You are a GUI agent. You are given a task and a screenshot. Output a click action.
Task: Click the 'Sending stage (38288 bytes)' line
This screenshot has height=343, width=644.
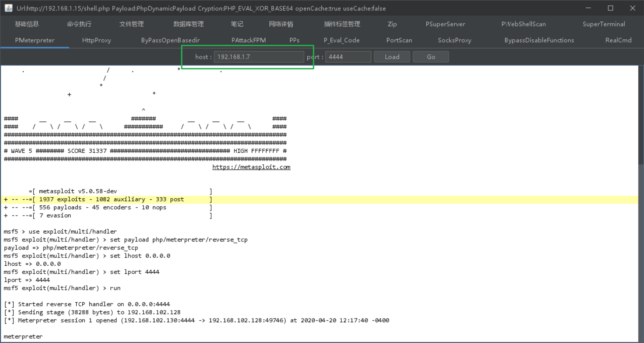point(92,312)
